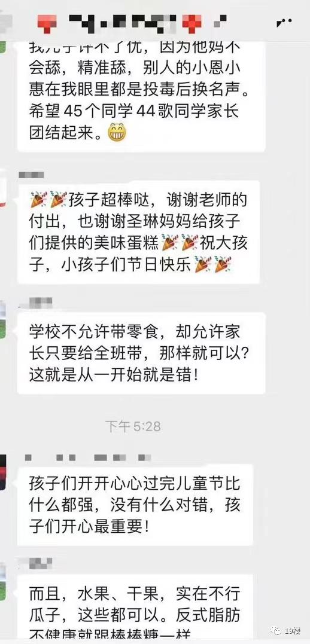Select the message thanking 圣琳妈妈 for cake
Screen dimensions: 310x644
[139, 232]
